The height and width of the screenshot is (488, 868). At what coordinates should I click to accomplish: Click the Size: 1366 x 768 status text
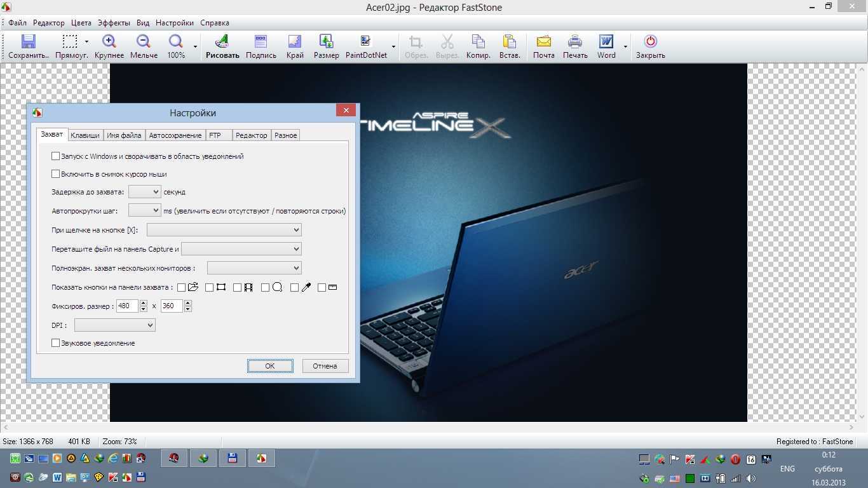pos(28,441)
